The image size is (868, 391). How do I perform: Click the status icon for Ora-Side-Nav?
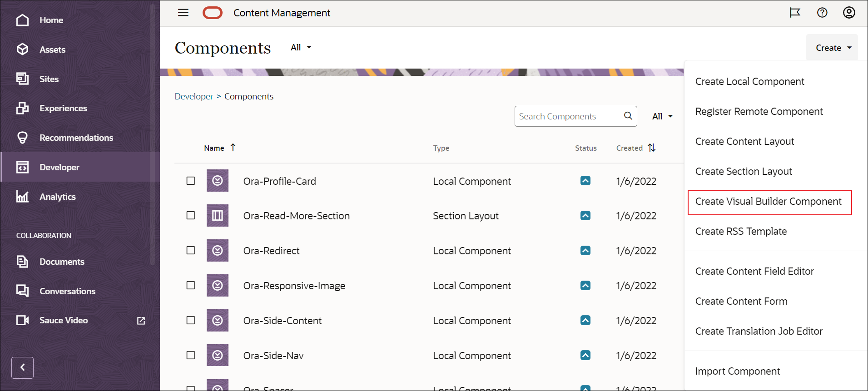click(585, 355)
